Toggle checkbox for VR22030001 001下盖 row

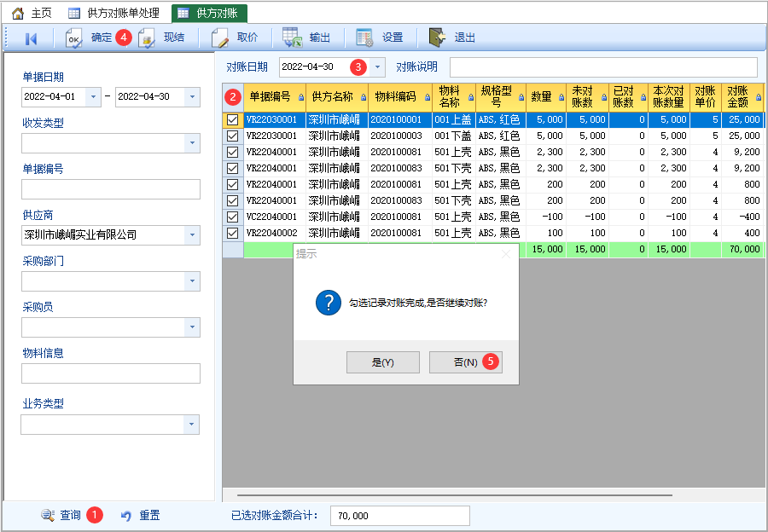pyautogui.click(x=233, y=136)
